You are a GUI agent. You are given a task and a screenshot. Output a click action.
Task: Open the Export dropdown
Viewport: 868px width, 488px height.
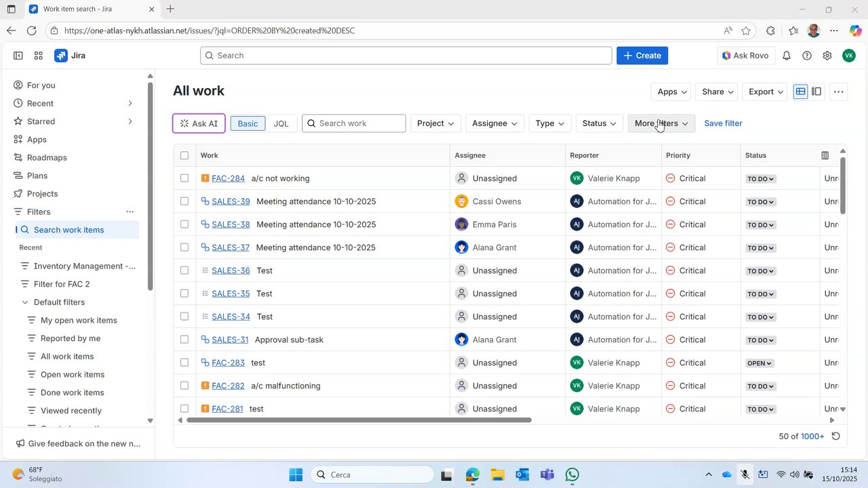click(766, 91)
